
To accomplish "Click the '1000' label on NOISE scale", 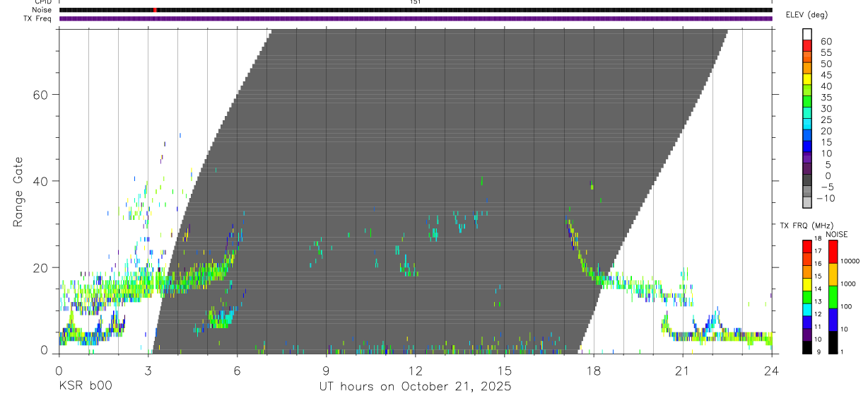I will [848, 284].
